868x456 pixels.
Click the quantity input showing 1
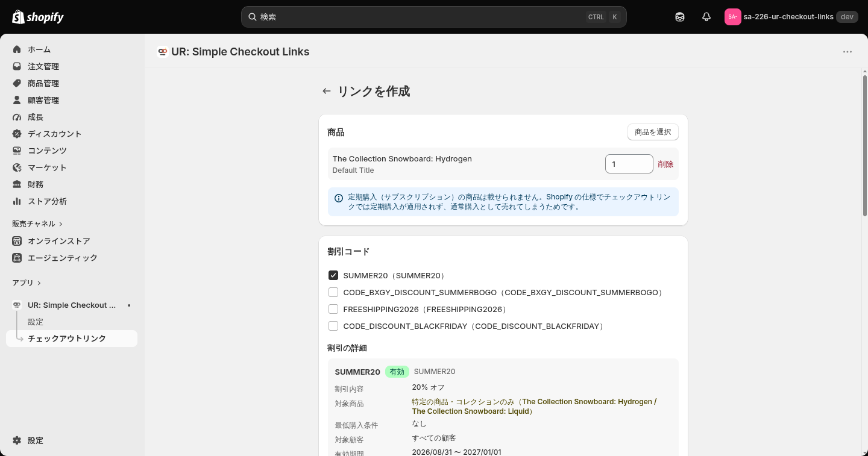point(629,164)
